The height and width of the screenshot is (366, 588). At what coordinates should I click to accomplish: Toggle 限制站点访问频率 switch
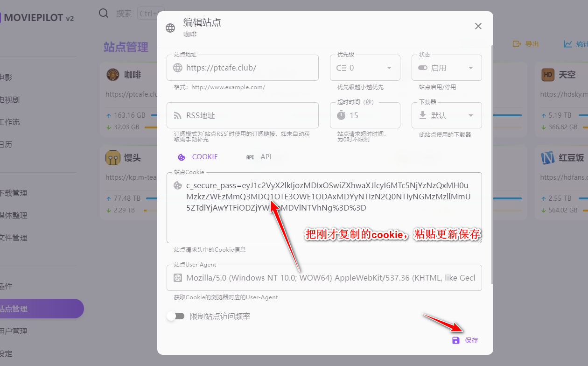click(175, 316)
